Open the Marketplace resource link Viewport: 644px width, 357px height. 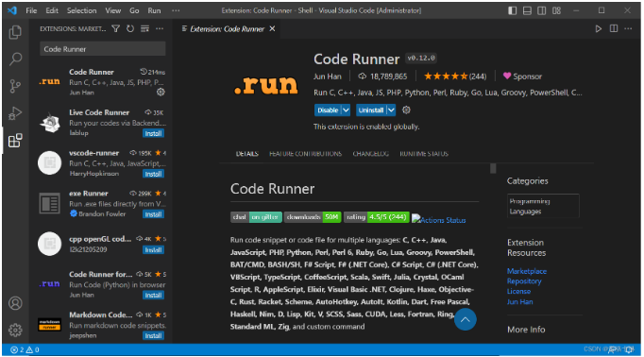tap(527, 271)
